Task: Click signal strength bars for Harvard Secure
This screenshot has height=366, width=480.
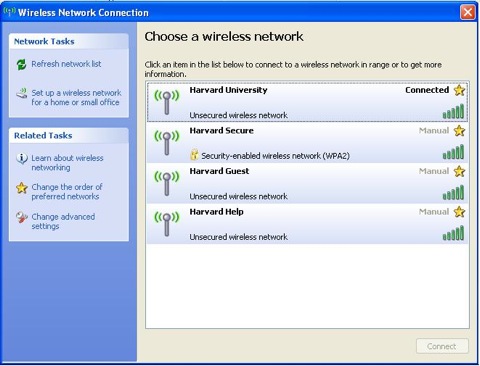Action: [x=453, y=152]
